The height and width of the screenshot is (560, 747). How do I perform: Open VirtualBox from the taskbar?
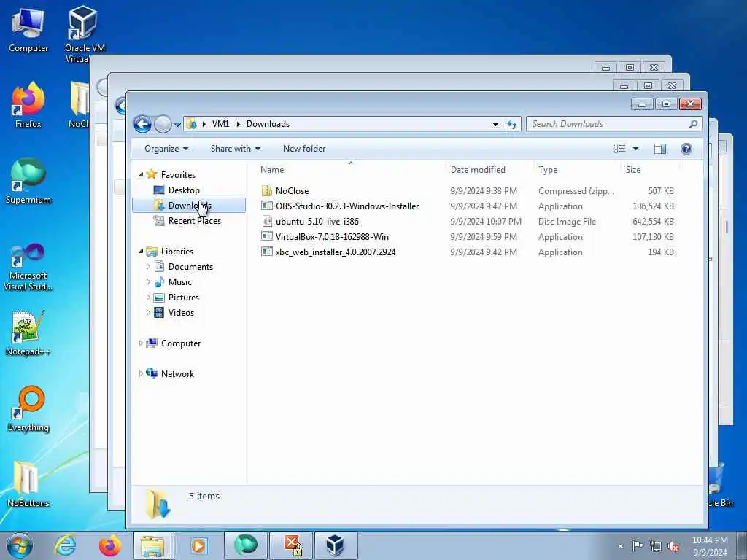(336, 545)
